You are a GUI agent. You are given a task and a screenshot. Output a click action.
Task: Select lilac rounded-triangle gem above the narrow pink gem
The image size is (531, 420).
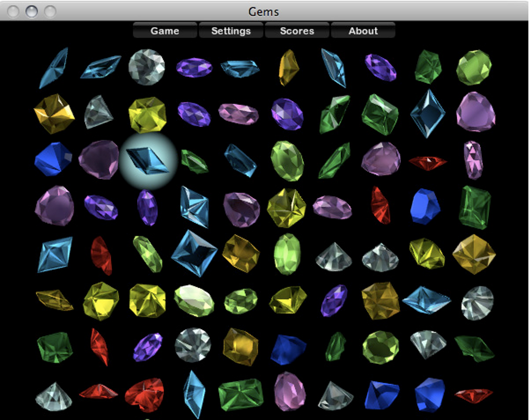475,112
